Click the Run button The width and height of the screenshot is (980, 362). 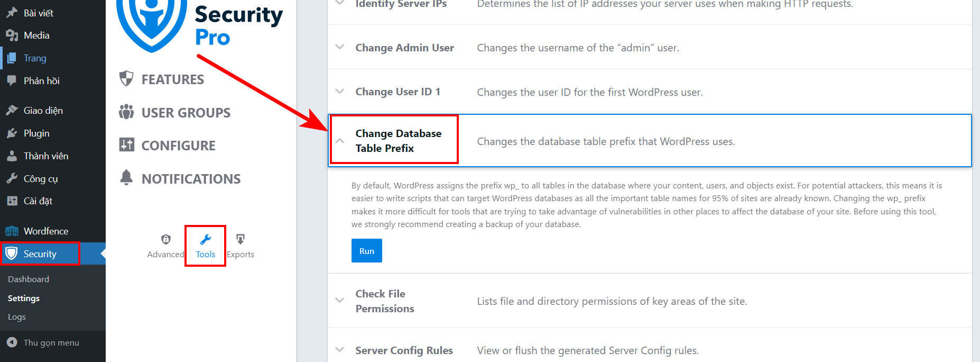pos(366,250)
